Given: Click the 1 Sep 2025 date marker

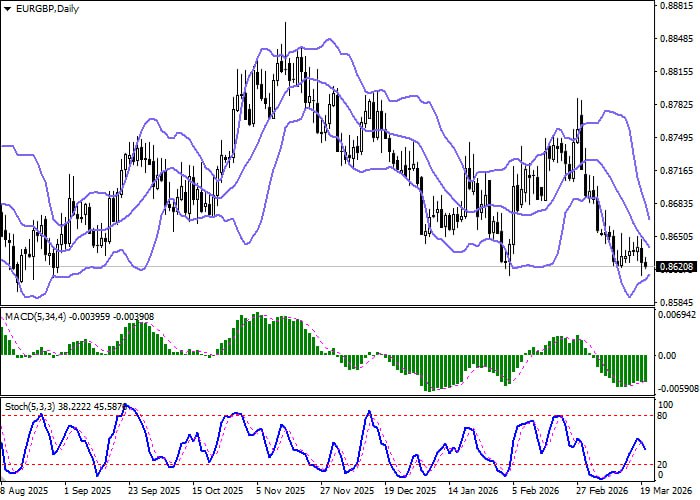Looking at the screenshot, I should 88,491.
